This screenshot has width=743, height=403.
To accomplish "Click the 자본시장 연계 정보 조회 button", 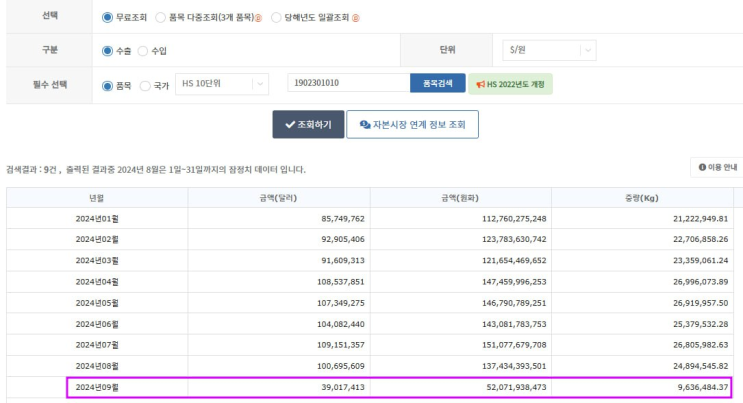I will [x=412, y=125].
